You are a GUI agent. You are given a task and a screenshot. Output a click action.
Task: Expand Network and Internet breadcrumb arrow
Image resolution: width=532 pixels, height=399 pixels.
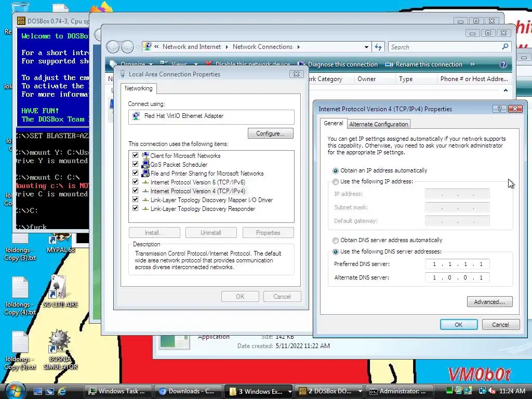[227, 47]
